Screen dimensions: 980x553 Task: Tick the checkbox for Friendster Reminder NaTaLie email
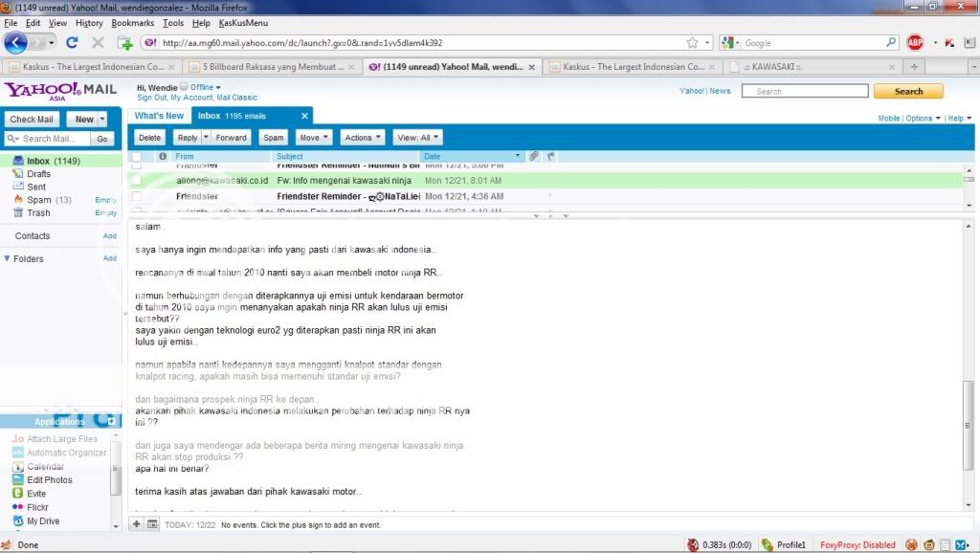point(136,196)
